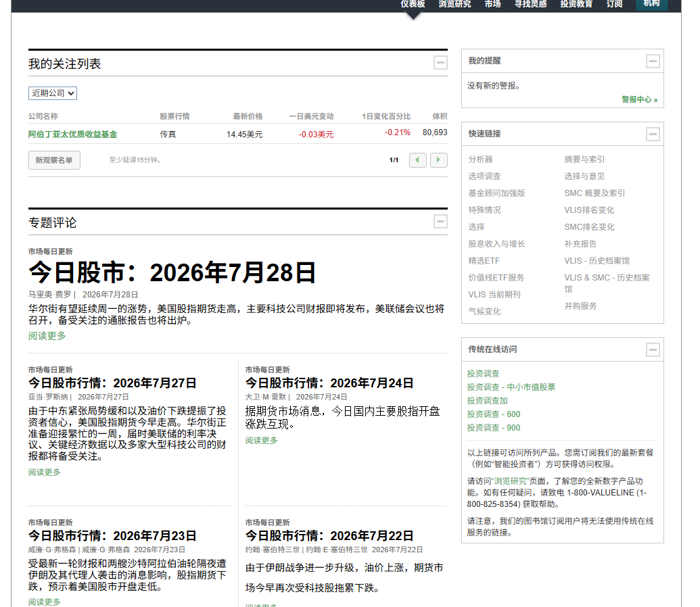Viewport: 700px width, 607px height.
Task: Collapse the 快速链接 panel
Action: click(653, 134)
